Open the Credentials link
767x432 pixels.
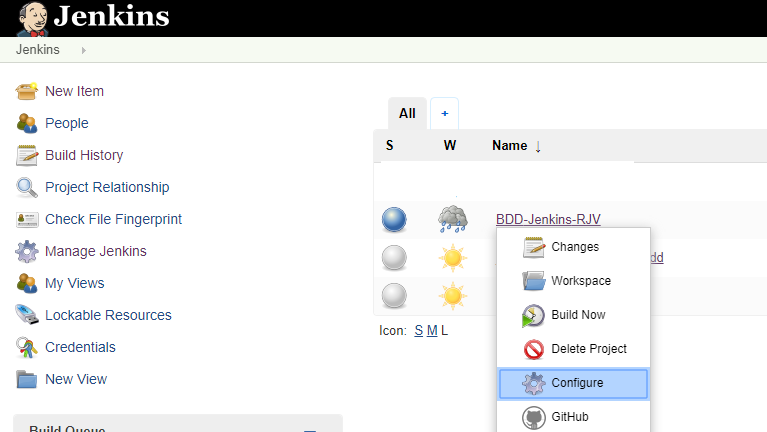click(80, 347)
